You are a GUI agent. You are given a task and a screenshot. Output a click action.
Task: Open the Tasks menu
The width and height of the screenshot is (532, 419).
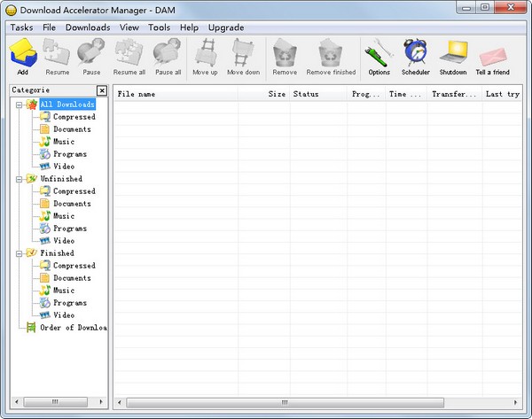[x=21, y=27]
